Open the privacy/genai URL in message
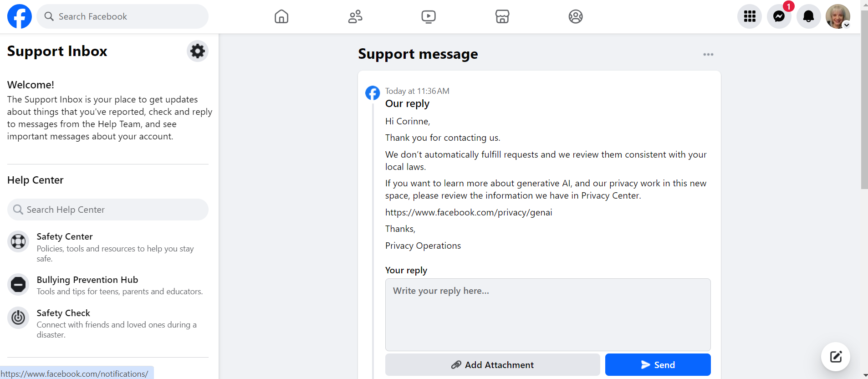868x379 pixels. (x=469, y=212)
